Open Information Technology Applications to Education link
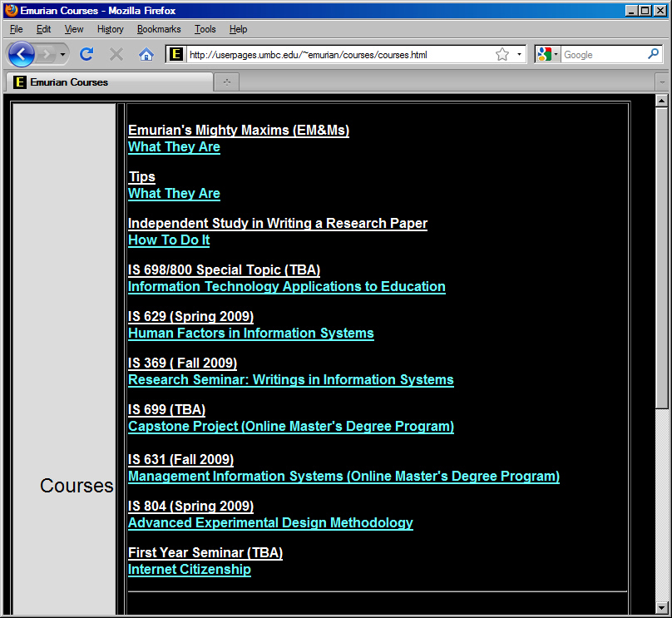The width and height of the screenshot is (672, 618). 287,286
